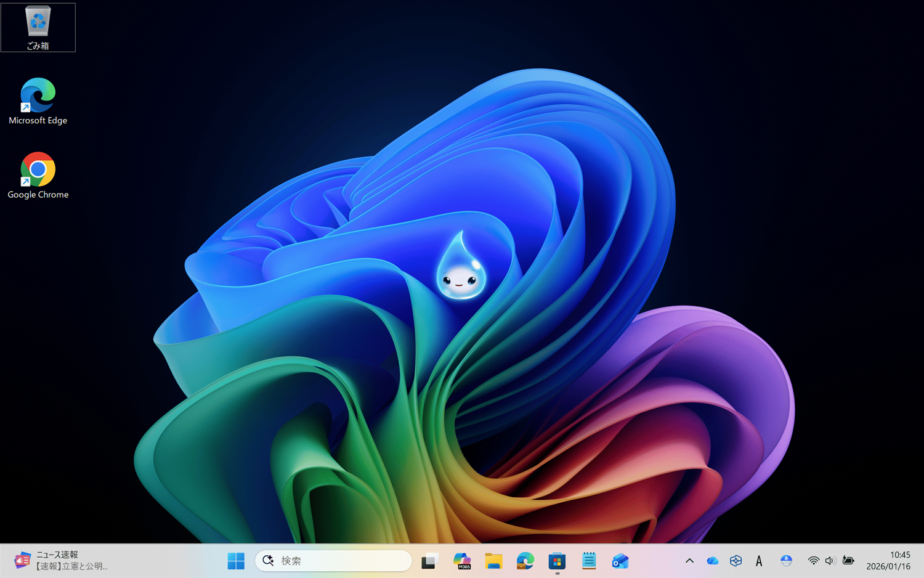Open the Japanese IME keyboard tray icon
This screenshot has height=578, width=924.
pyautogui.click(x=786, y=561)
